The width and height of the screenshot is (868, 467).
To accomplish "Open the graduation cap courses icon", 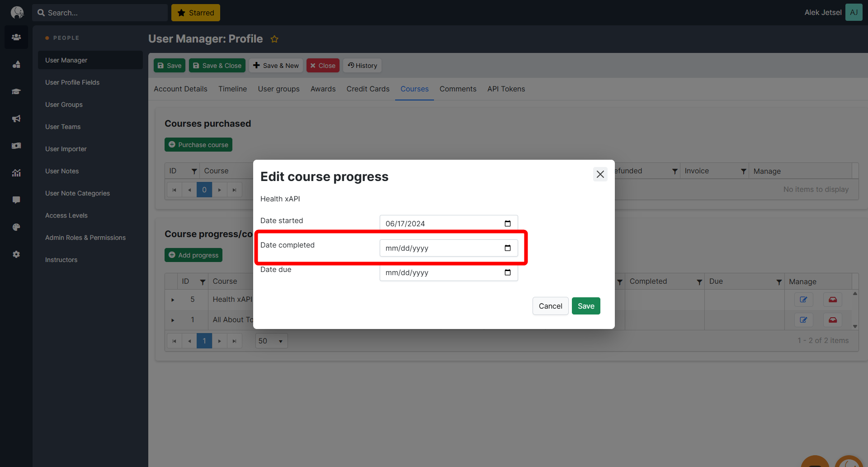I will pos(16,91).
